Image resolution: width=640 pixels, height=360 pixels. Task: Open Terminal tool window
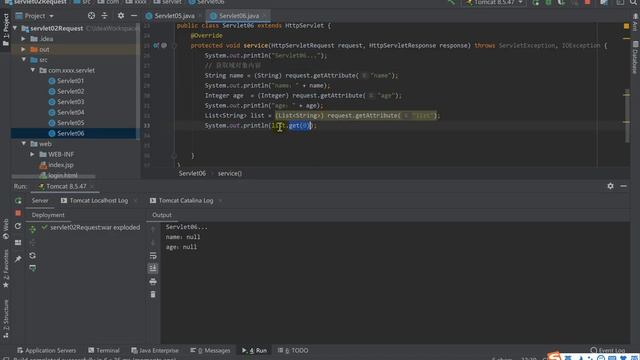[104, 350]
